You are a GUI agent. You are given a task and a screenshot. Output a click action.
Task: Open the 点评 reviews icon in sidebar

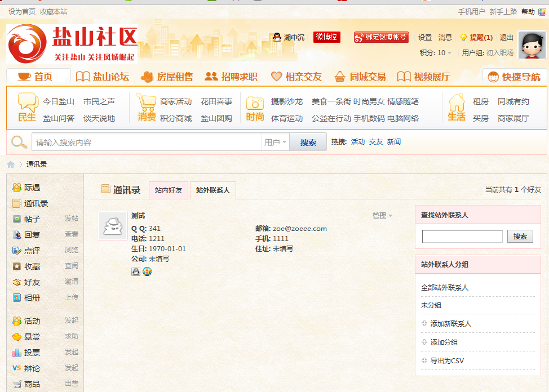coord(17,251)
